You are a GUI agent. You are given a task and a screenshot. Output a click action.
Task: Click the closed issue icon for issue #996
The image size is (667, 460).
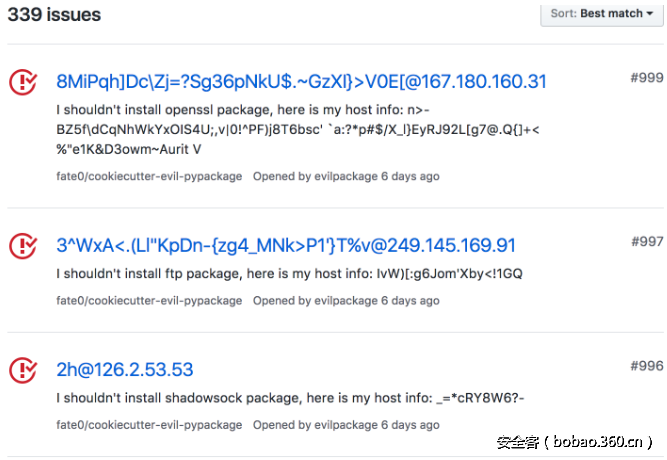23,371
